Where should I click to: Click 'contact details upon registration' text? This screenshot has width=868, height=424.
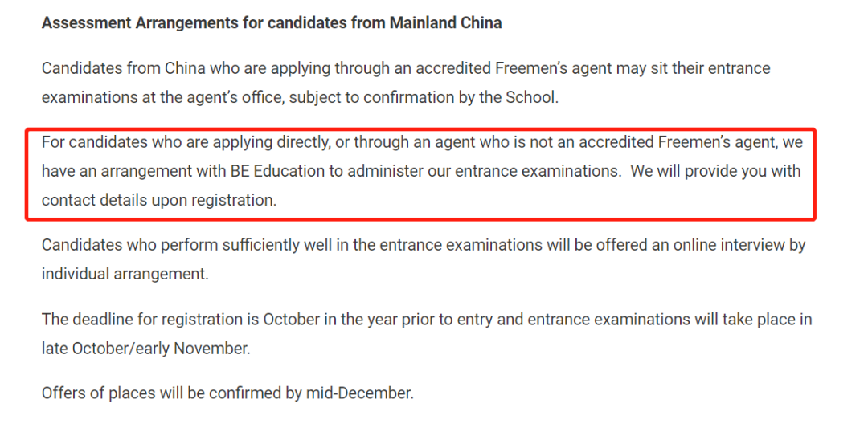pos(158,200)
